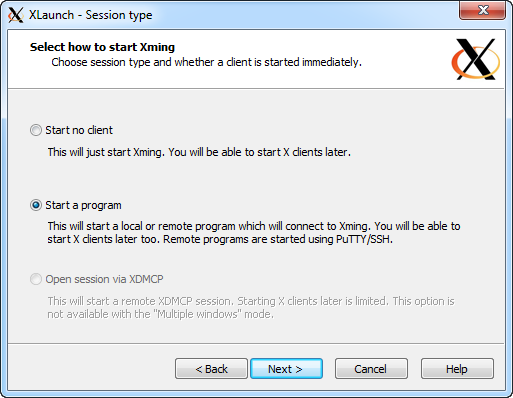
Task: Click the PuTTY/SSH remote programs description text
Action: (x=254, y=233)
